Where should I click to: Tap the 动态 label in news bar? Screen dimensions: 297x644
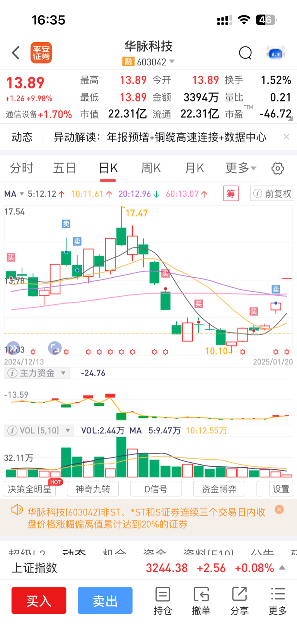22,137
